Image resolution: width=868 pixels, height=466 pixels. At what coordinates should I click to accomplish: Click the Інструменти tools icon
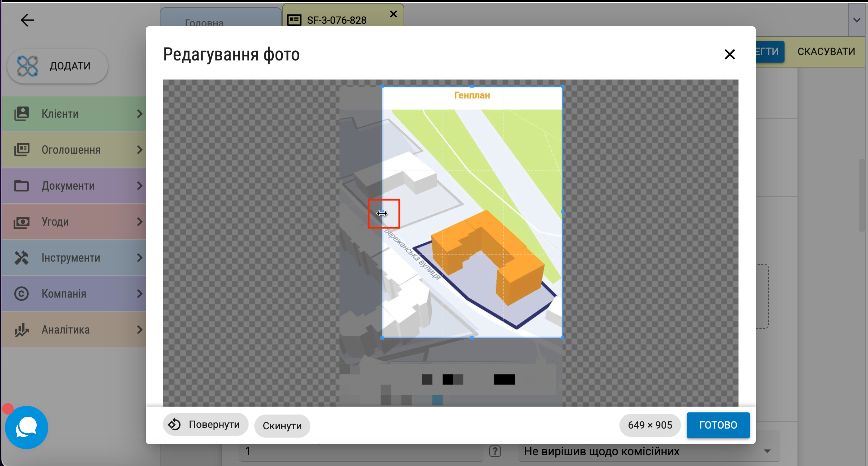pyautogui.click(x=22, y=258)
